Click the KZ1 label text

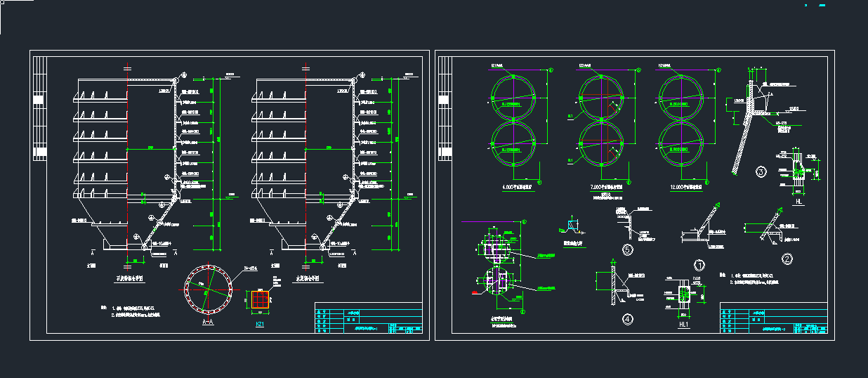pyautogui.click(x=261, y=324)
